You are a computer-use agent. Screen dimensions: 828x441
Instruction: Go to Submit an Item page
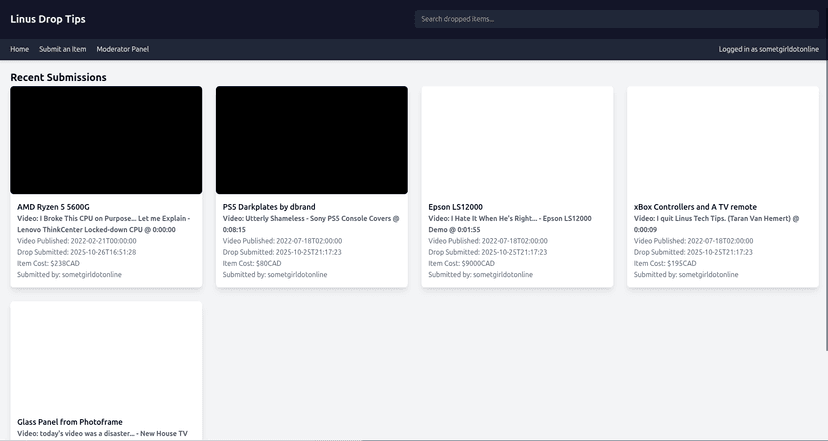coord(63,49)
